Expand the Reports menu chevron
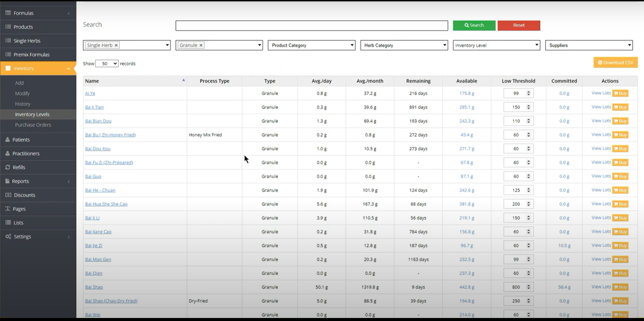Screen dimensions: 644x321 [x=69, y=182]
